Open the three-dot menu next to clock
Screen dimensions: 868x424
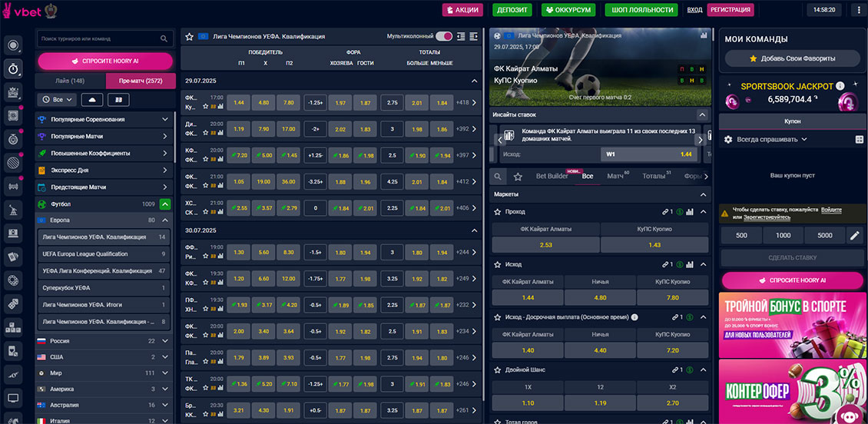point(857,9)
